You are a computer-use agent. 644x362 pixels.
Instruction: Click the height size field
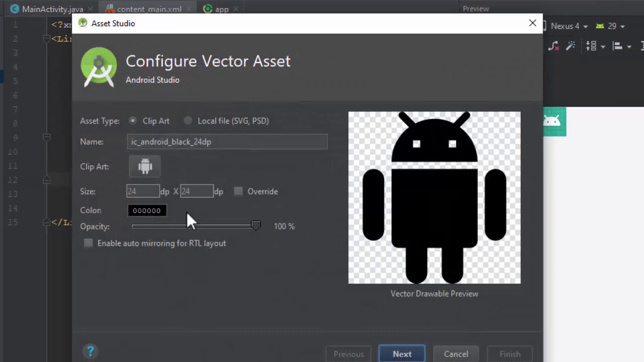point(197,191)
